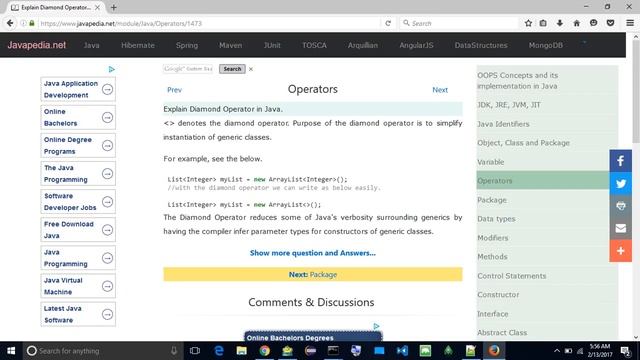Focus the browser URL address bar
This screenshot has height=360, width=640.
click(208, 23)
